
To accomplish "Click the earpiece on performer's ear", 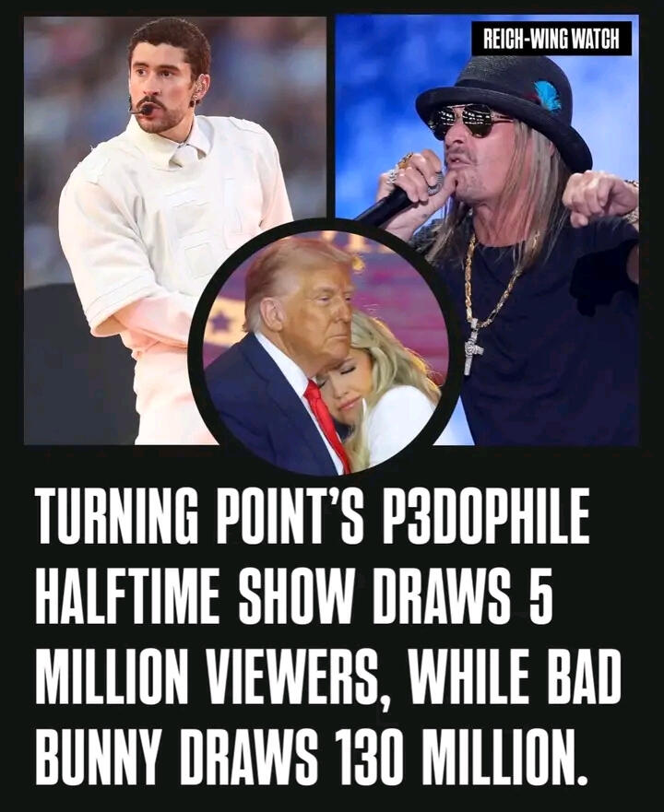I will [199, 89].
